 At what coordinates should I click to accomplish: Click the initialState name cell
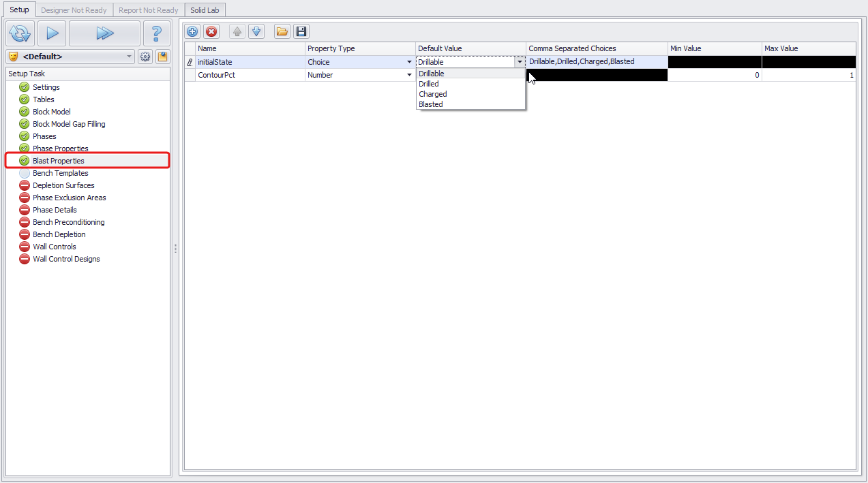click(x=250, y=62)
